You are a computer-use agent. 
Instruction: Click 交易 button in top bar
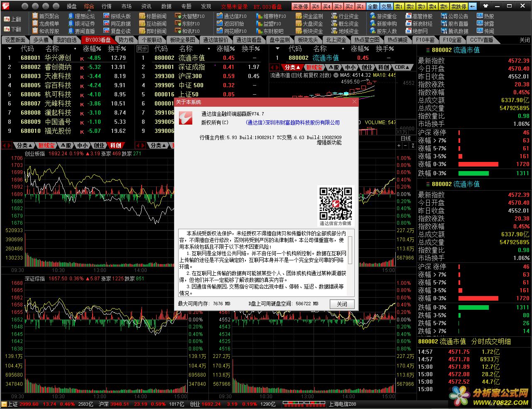386,6
